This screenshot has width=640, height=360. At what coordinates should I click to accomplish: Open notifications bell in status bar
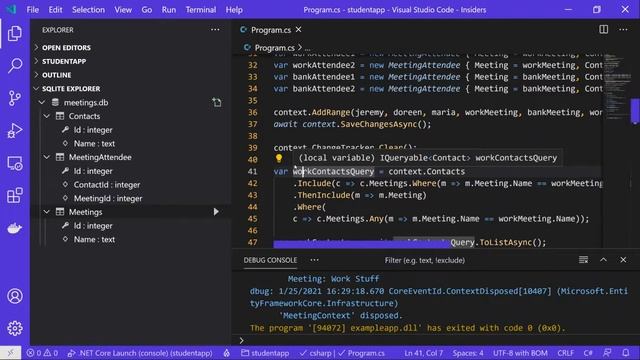(x=626, y=353)
